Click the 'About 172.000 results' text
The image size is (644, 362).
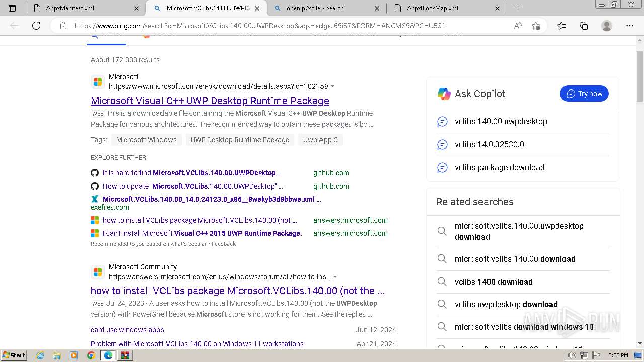(x=125, y=60)
